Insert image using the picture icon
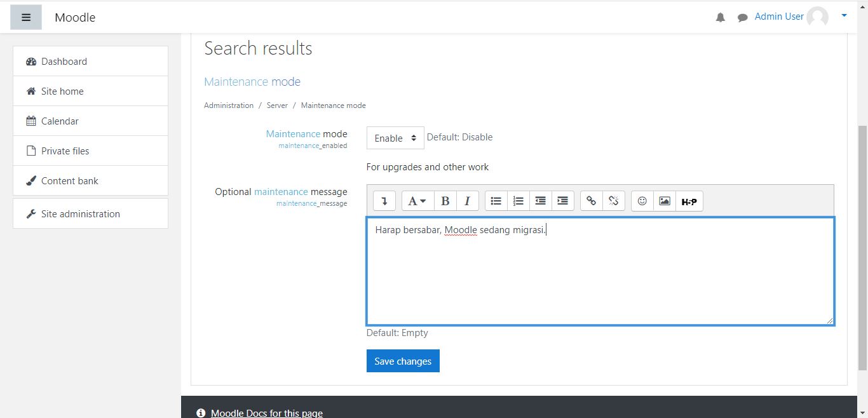Viewport: 868px width, 418px height. 665,201
